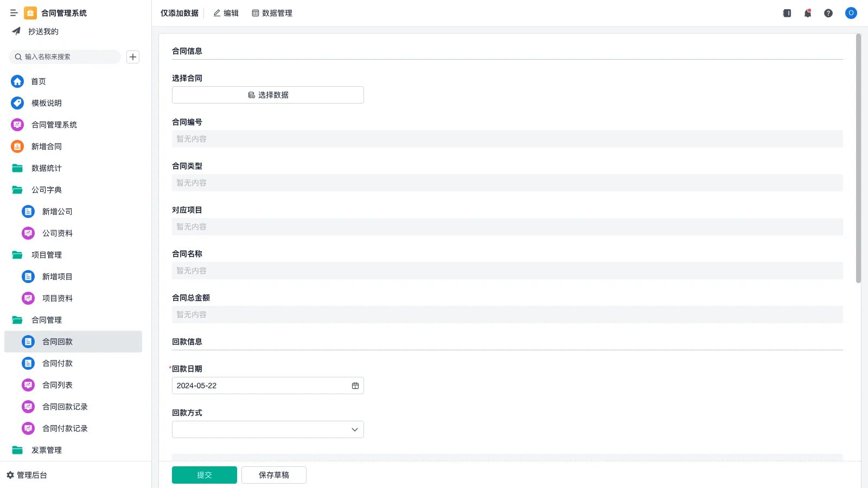Collapse the sidebar with the hamburger icon
868x488 pixels.
[x=14, y=13]
